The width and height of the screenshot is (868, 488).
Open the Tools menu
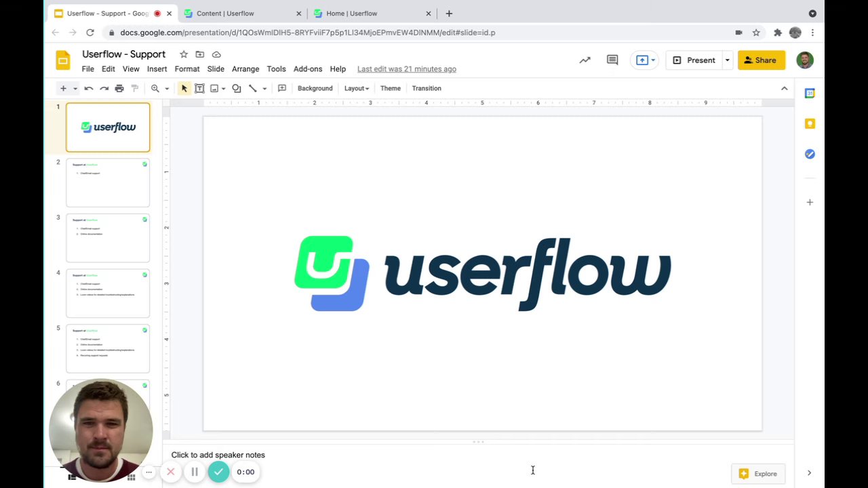[276, 69]
